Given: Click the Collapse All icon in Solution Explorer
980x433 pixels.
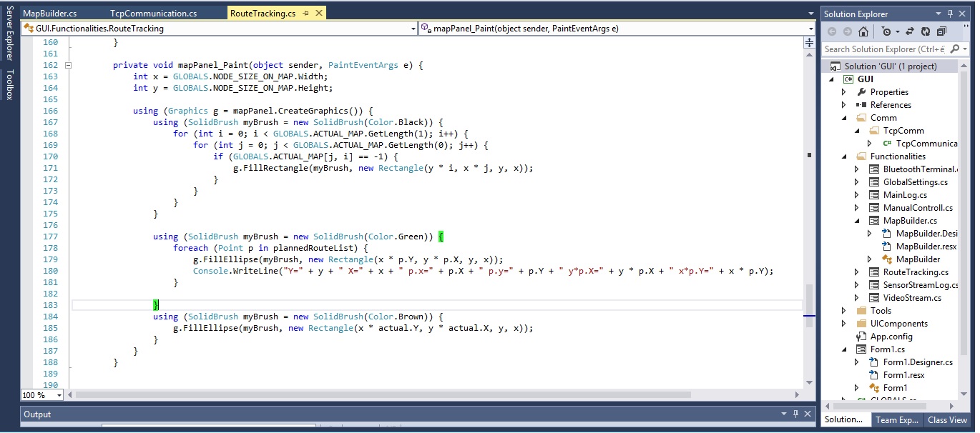Looking at the screenshot, I should (x=941, y=31).
